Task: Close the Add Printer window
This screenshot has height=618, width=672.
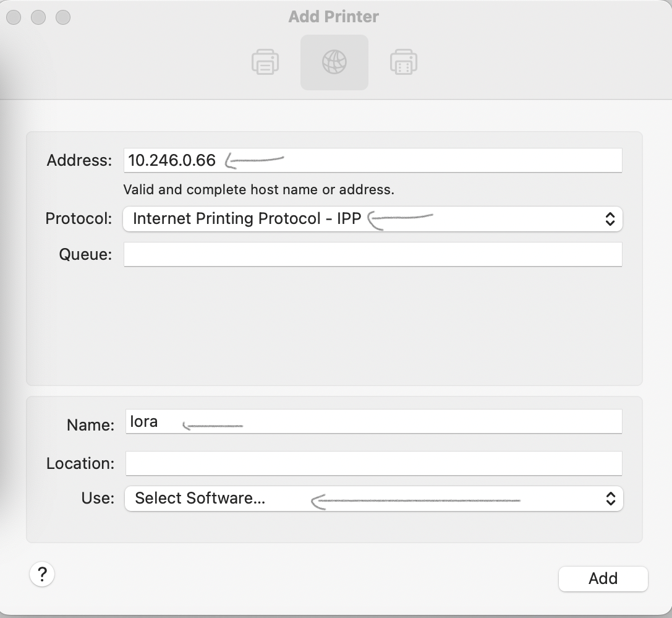Action: 14,17
